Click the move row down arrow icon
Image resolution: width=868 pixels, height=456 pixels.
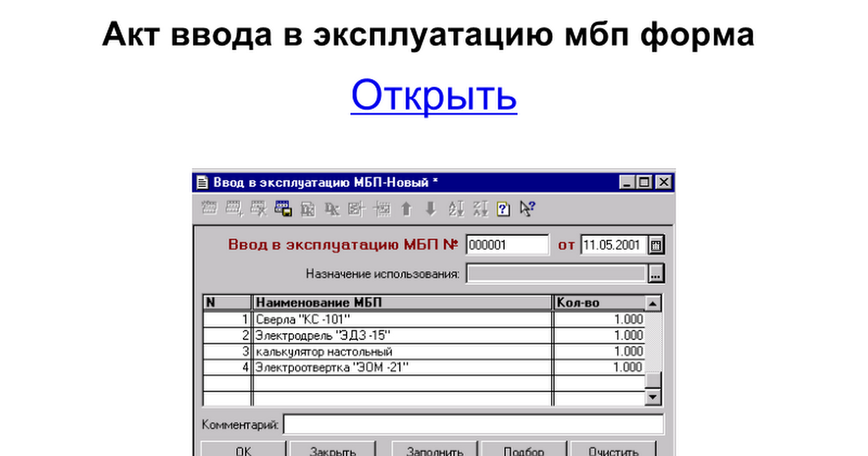(x=430, y=209)
